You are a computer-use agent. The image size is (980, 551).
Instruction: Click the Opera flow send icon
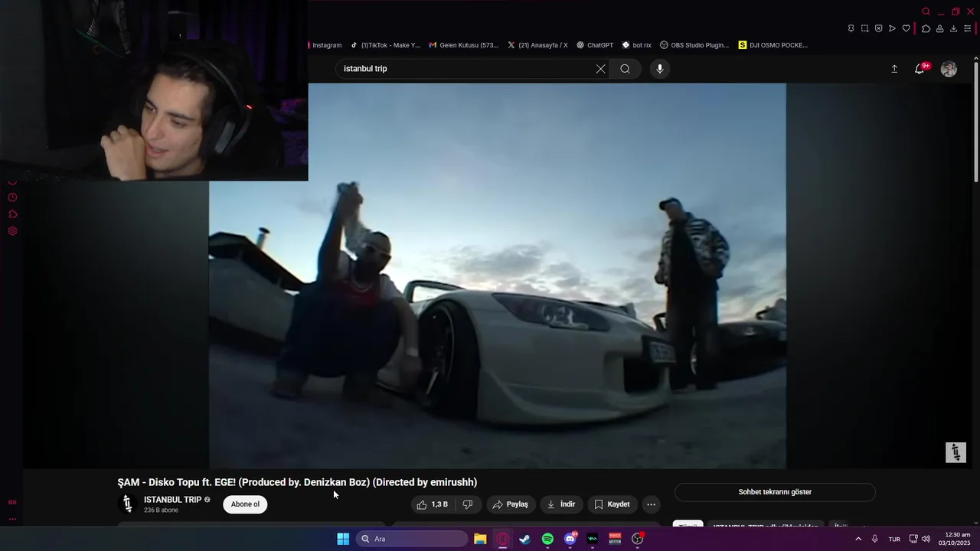892,28
